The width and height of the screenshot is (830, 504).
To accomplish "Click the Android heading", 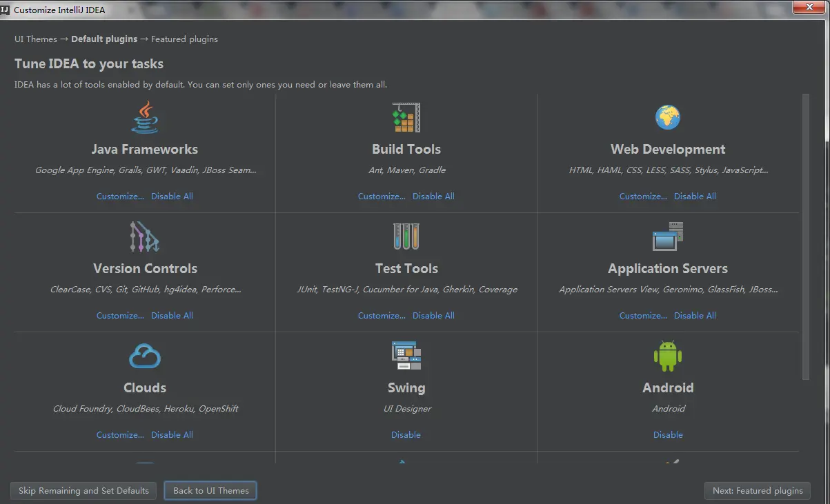I will click(668, 388).
